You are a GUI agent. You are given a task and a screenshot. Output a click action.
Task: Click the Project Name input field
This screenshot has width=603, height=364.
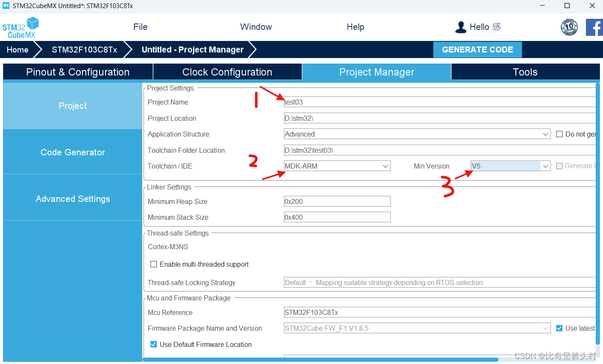(x=440, y=102)
